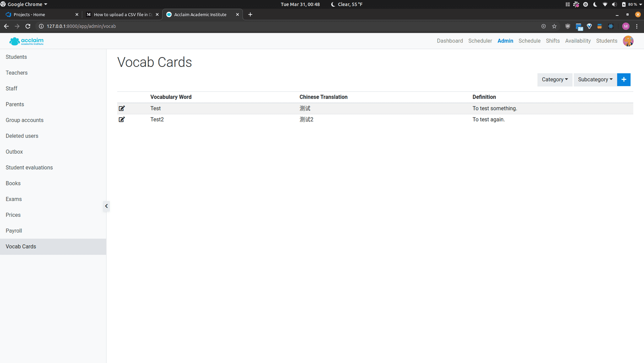Click the profile avatar in the top right
The width and height of the screenshot is (644, 363).
pyautogui.click(x=628, y=41)
